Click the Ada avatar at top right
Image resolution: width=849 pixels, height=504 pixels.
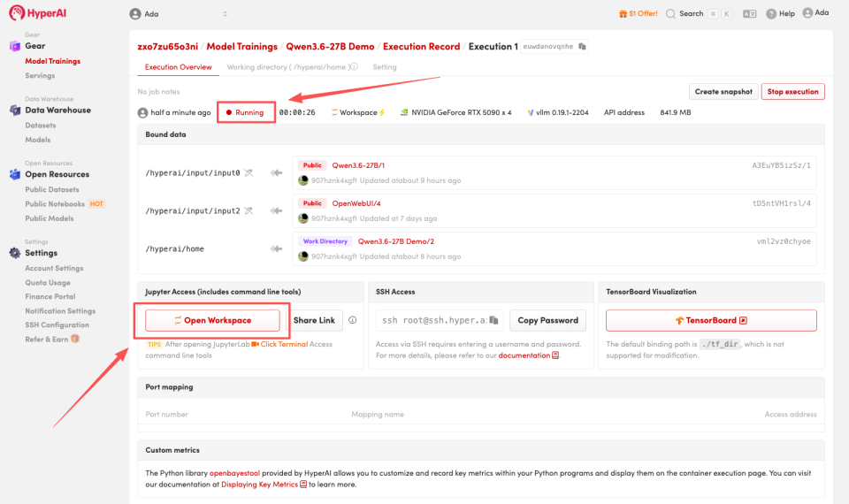(x=807, y=13)
